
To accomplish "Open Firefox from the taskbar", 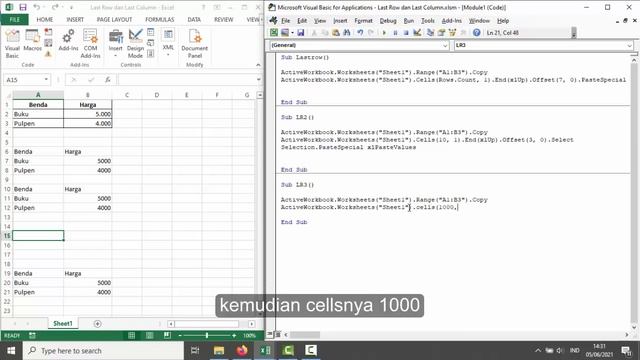I will [x=242, y=351].
